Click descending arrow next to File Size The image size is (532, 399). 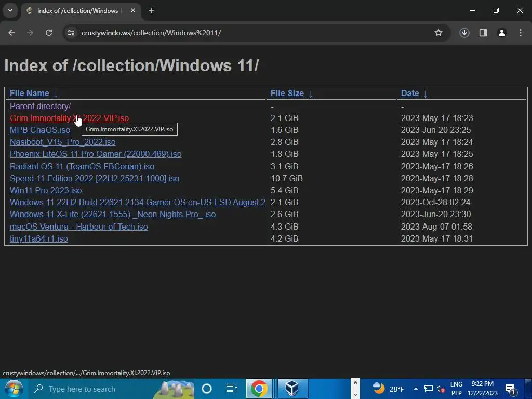pos(311,94)
